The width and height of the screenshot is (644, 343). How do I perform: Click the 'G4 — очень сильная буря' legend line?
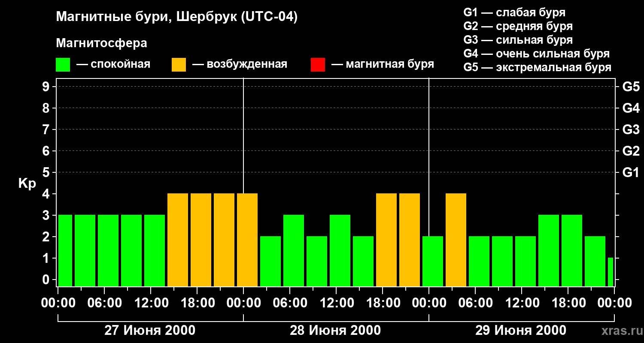[x=537, y=54]
